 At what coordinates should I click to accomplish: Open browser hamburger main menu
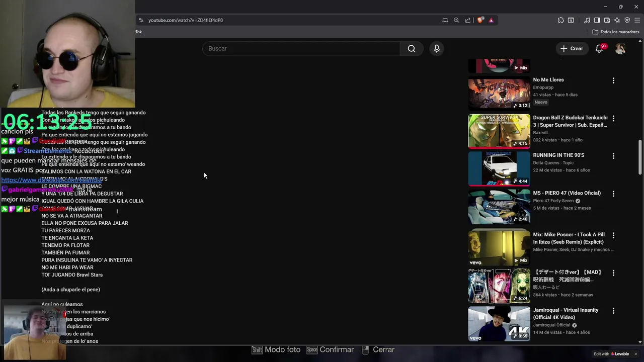coord(637,20)
